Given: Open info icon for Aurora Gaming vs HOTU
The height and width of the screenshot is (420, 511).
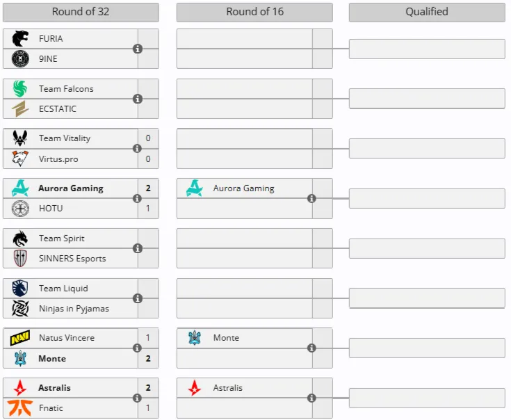Looking at the screenshot, I should point(137,198).
